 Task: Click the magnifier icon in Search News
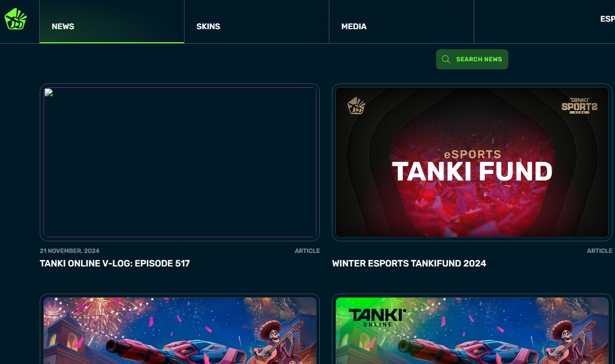click(x=446, y=59)
